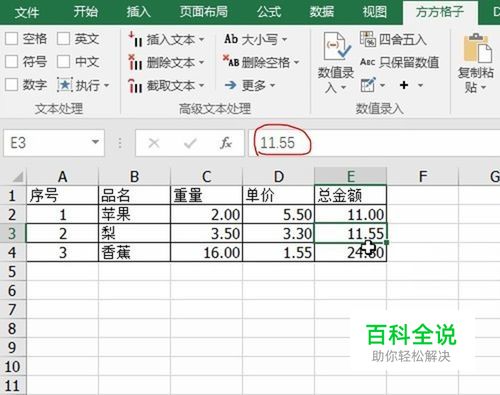Switch to the 开始 tab
The image size is (500, 395).
[x=86, y=12]
